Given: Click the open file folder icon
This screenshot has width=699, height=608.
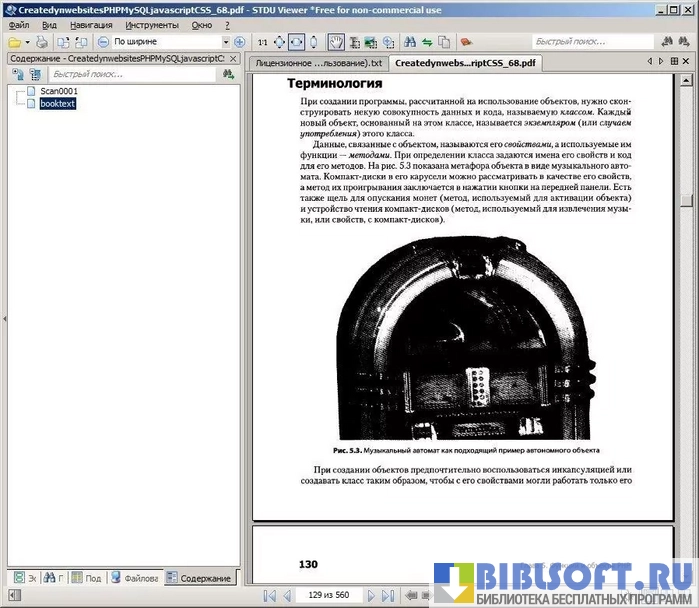Looking at the screenshot, I should pos(13,42).
